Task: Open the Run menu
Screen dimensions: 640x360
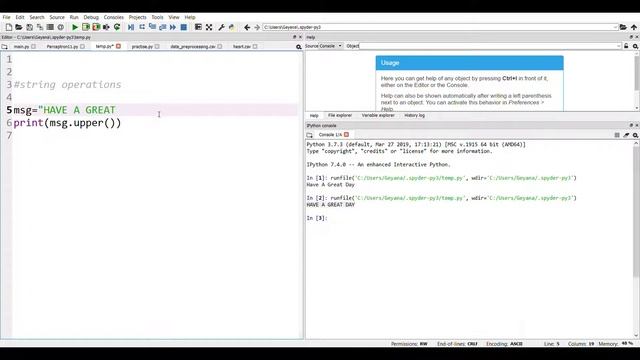Action: [x=74, y=17]
